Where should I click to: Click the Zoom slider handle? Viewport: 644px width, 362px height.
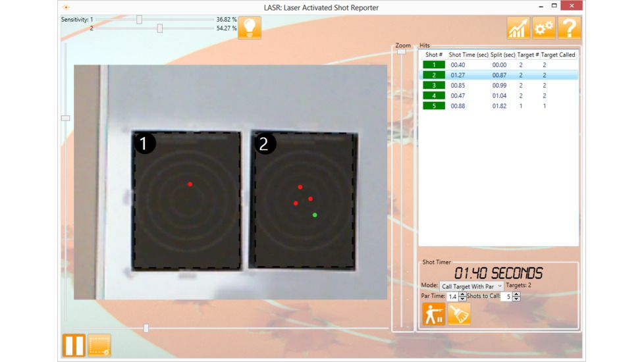click(401, 51)
